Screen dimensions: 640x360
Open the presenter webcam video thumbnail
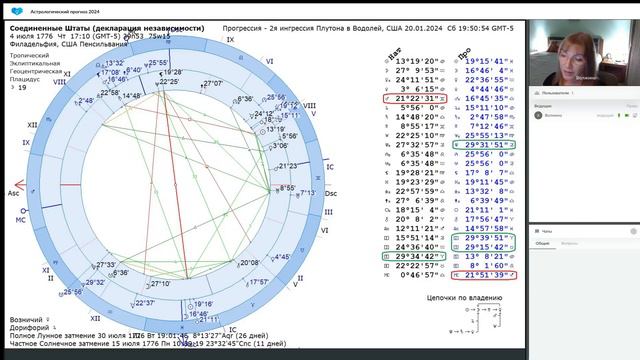point(584,53)
